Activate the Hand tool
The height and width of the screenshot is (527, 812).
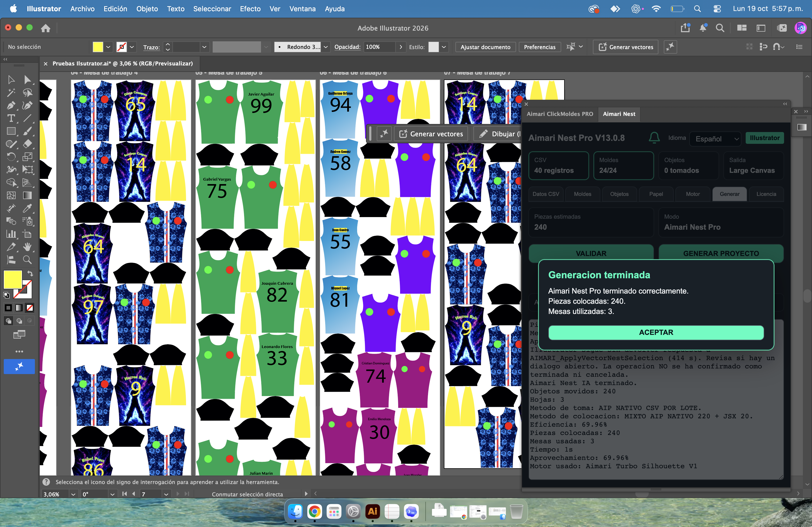(x=27, y=247)
